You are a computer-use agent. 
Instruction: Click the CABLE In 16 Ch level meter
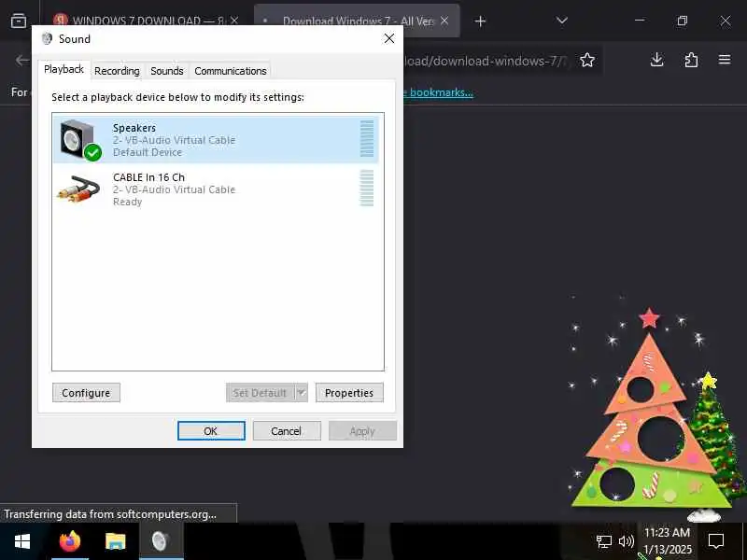click(367, 189)
